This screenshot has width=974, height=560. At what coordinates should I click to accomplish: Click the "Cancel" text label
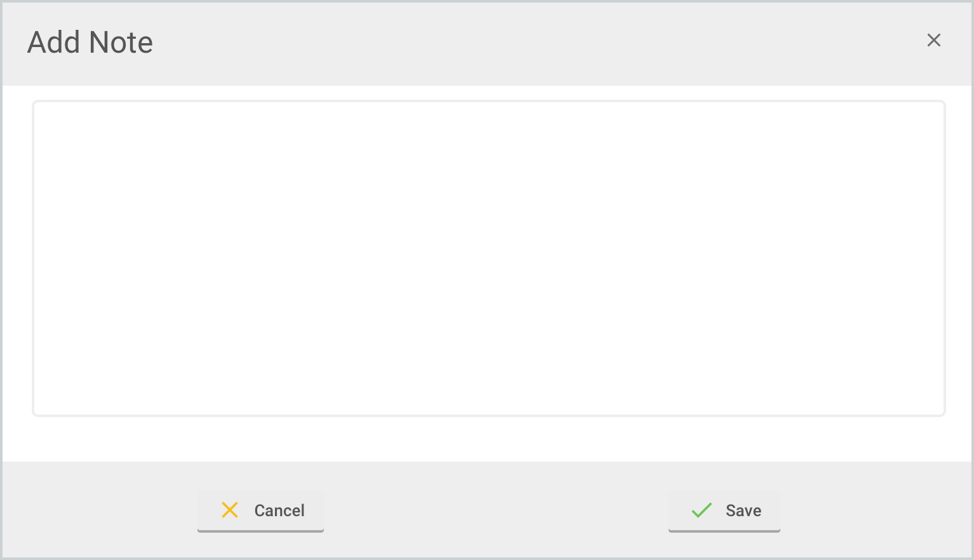(279, 510)
